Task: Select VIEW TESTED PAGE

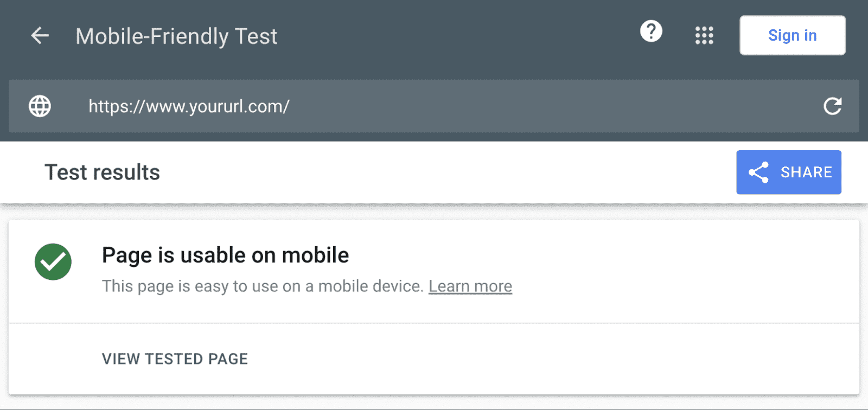Action: coord(175,358)
